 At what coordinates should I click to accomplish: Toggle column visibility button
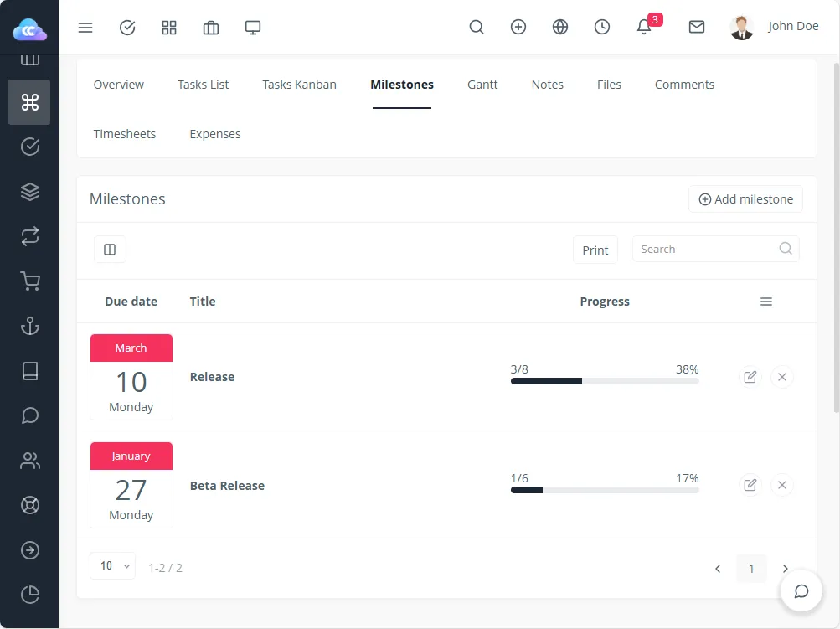(110, 250)
